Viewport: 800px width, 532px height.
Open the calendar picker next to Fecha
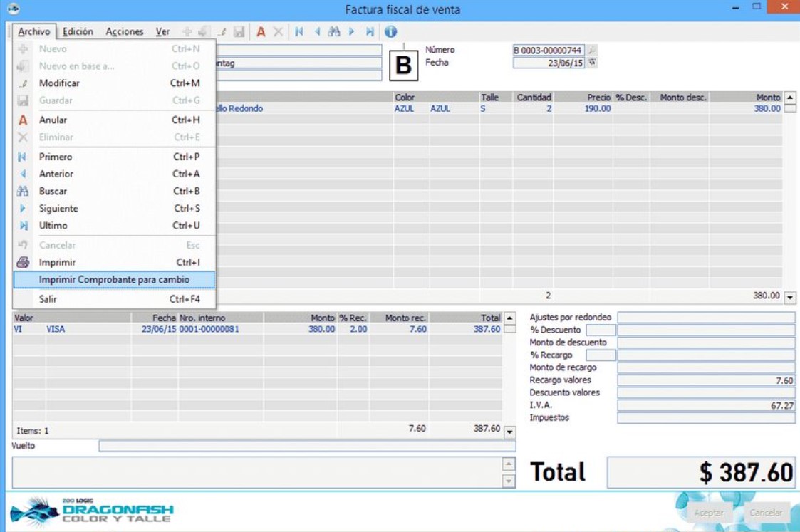(591, 63)
